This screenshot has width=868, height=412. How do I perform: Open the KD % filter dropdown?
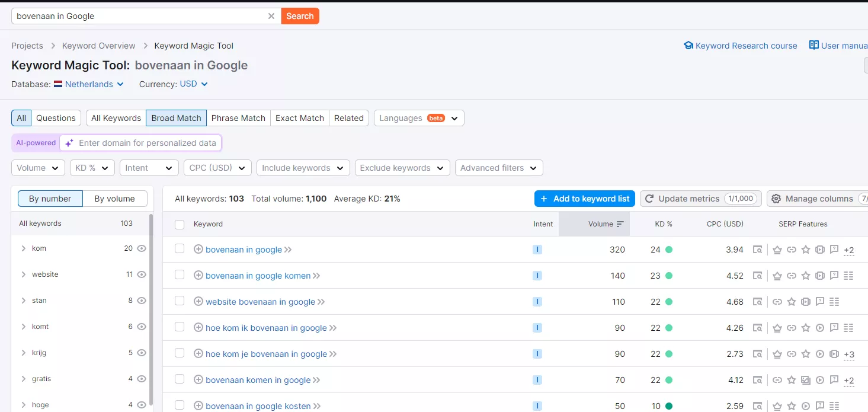pos(92,168)
